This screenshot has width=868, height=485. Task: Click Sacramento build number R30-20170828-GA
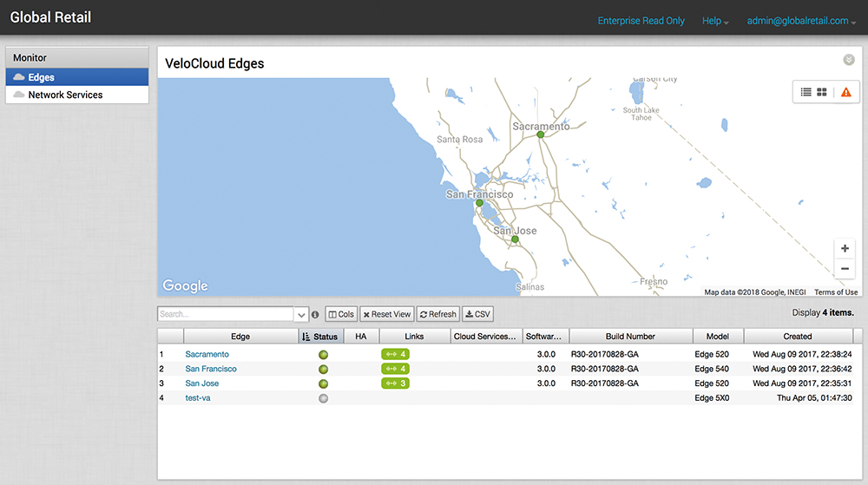tap(604, 354)
